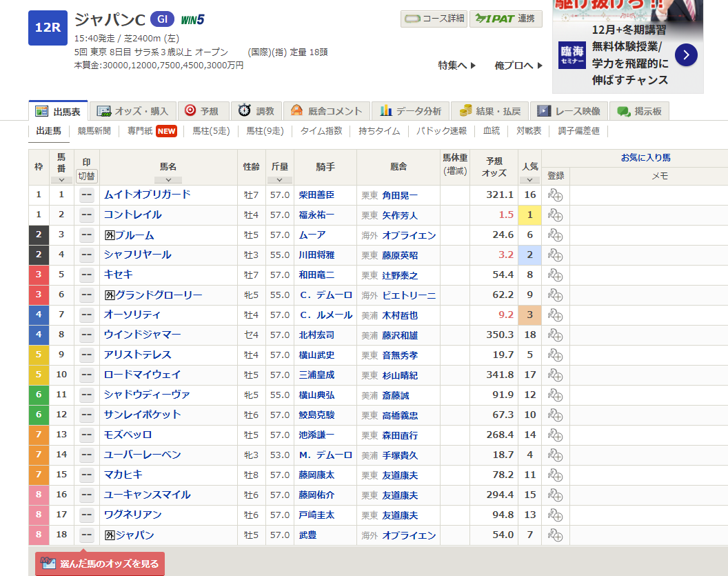Viewport: 728px width, 576px height.
Task: Open trainer 矢作芳人 profile link
Action: (x=401, y=215)
